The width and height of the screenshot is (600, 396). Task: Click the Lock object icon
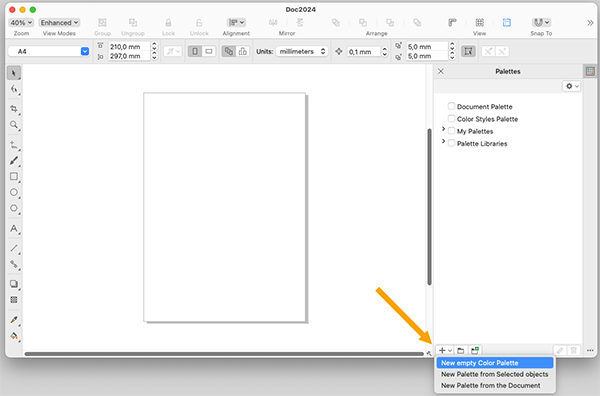click(x=168, y=23)
